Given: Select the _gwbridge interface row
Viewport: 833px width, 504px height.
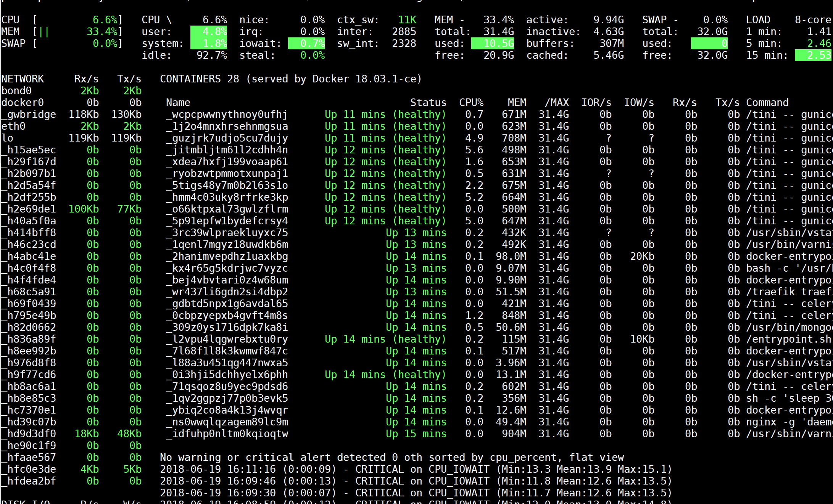Looking at the screenshot, I should [29, 114].
